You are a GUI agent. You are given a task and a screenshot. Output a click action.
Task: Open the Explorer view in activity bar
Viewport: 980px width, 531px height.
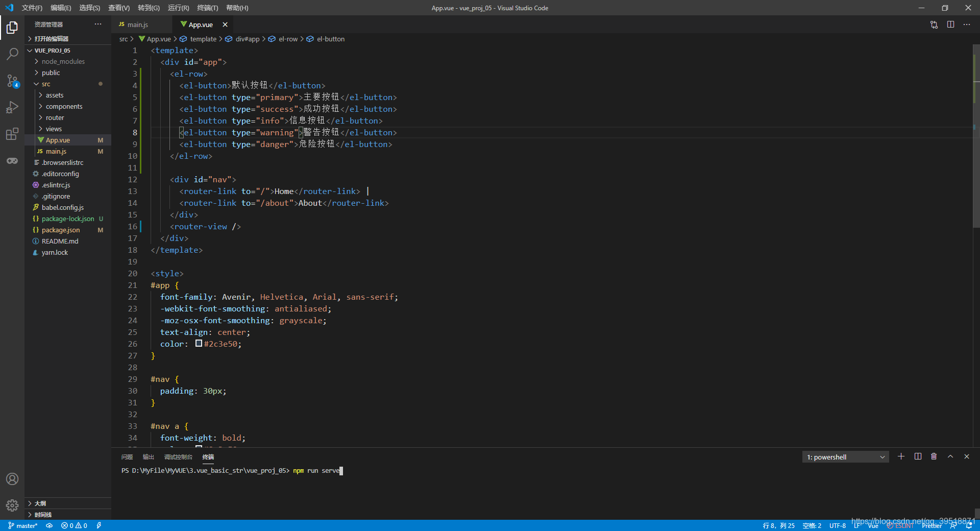click(12, 28)
